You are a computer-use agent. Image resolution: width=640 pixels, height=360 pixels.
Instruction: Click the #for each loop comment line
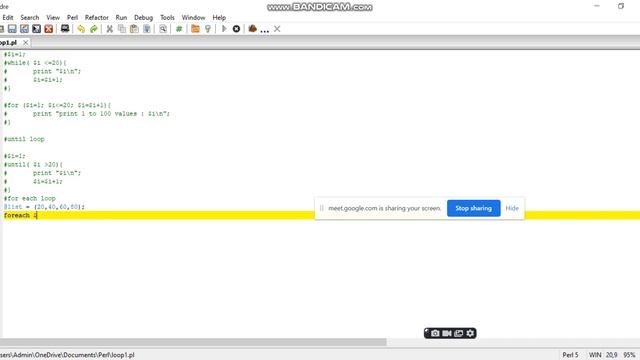tap(29, 198)
